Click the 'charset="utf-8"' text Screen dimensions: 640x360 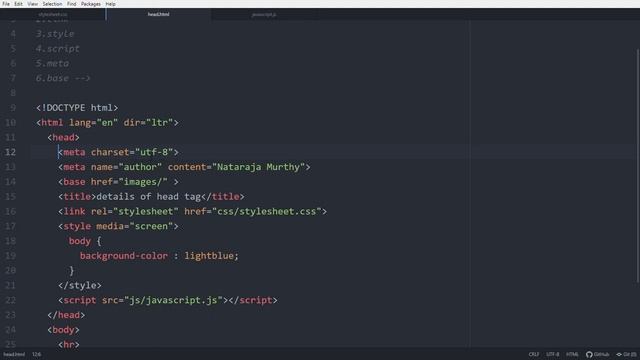click(x=132, y=152)
